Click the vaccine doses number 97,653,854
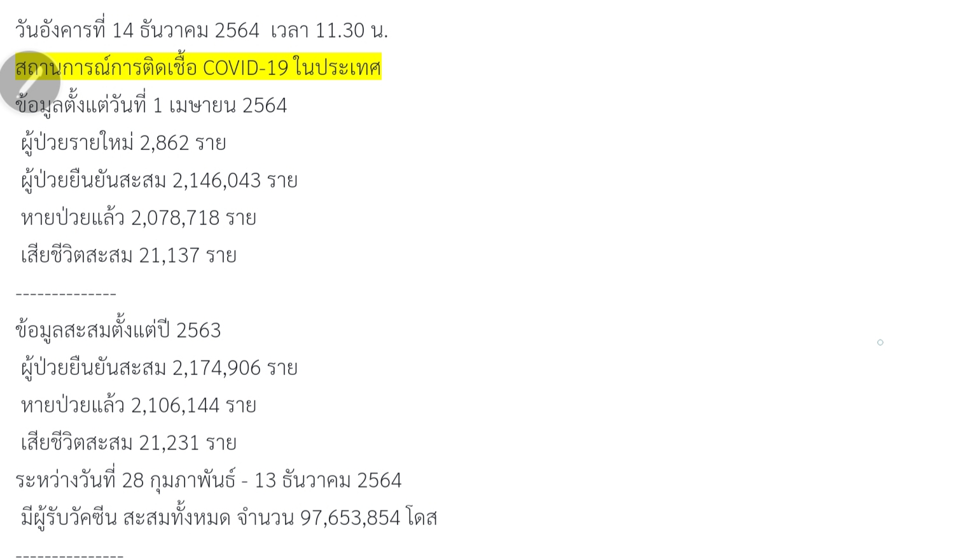 350,517
